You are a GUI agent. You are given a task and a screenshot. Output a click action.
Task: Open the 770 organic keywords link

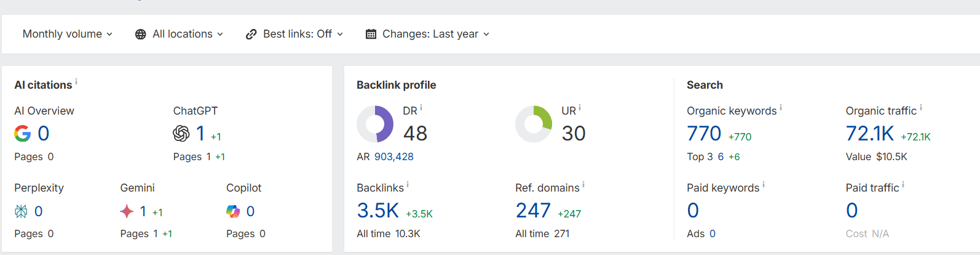click(x=704, y=134)
